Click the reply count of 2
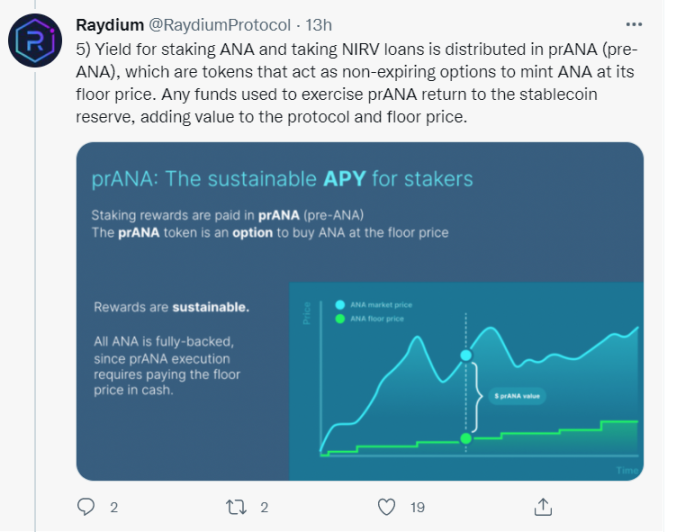This screenshot has height=532, width=685. pos(114,507)
